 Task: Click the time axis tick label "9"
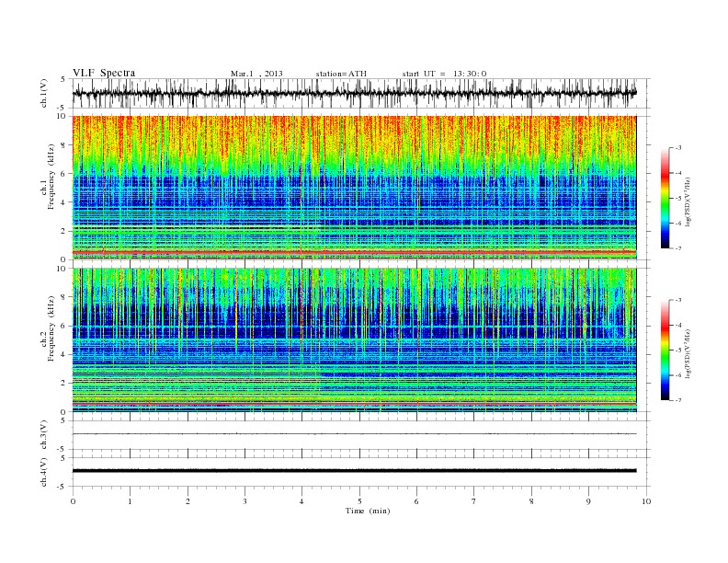[588, 501]
